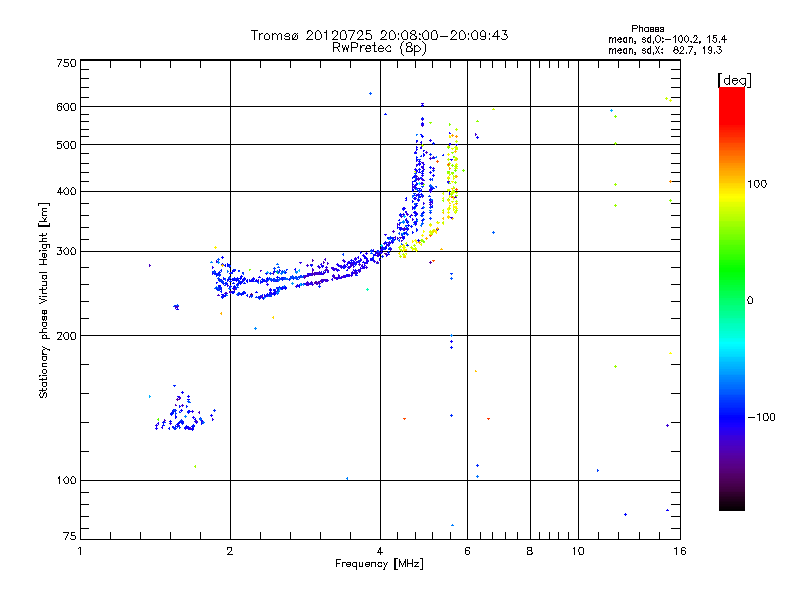
Task: Click the y-axis '300' tick label
Action: (x=66, y=251)
